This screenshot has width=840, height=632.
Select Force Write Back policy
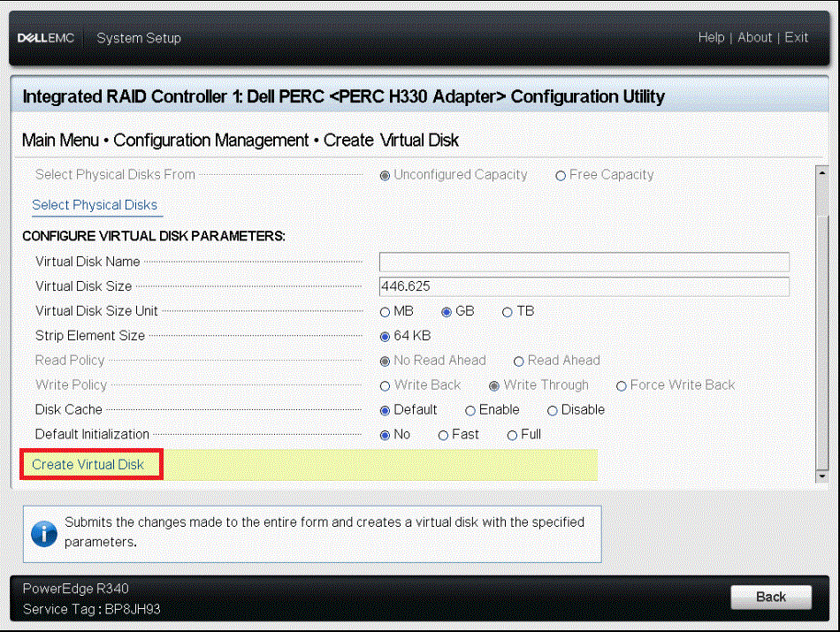622,386
